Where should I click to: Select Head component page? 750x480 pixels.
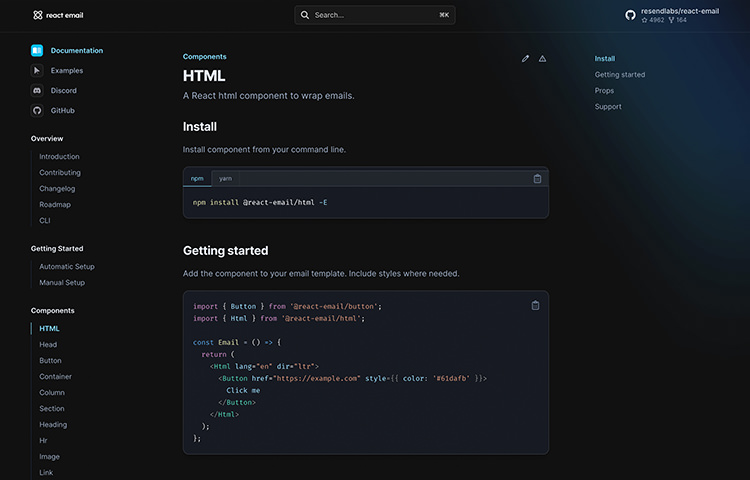coord(48,345)
